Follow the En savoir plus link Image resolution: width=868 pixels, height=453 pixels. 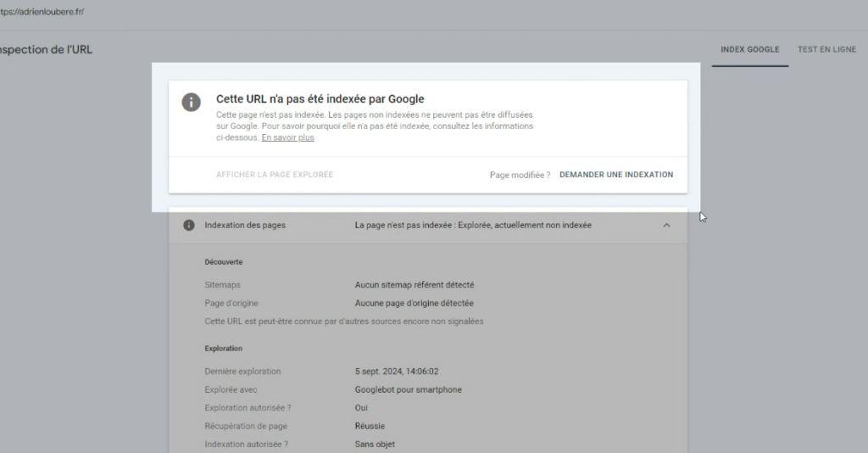click(x=287, y=137)
